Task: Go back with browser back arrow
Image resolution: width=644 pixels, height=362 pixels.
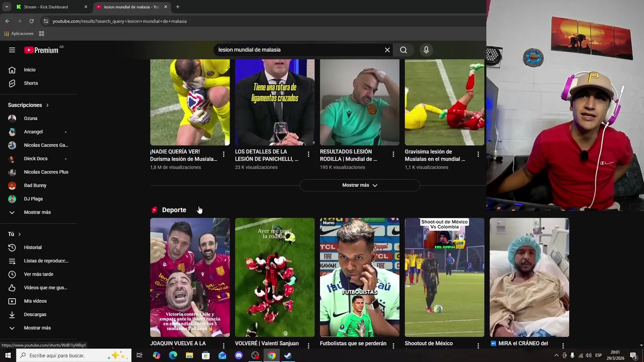Action: tap(7, 21)
